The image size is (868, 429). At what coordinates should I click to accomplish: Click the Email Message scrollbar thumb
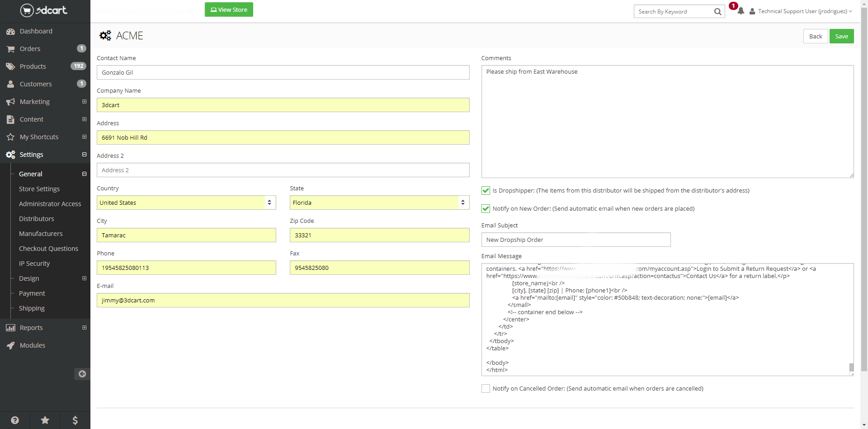pyautogui.click(x=851, y=367)
